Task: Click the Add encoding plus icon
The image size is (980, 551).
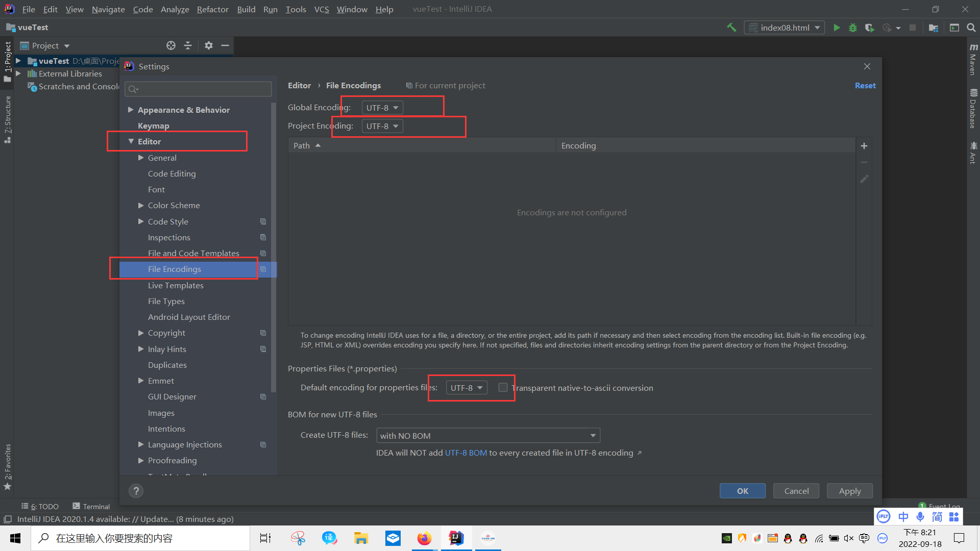Action: click(864, 146)
